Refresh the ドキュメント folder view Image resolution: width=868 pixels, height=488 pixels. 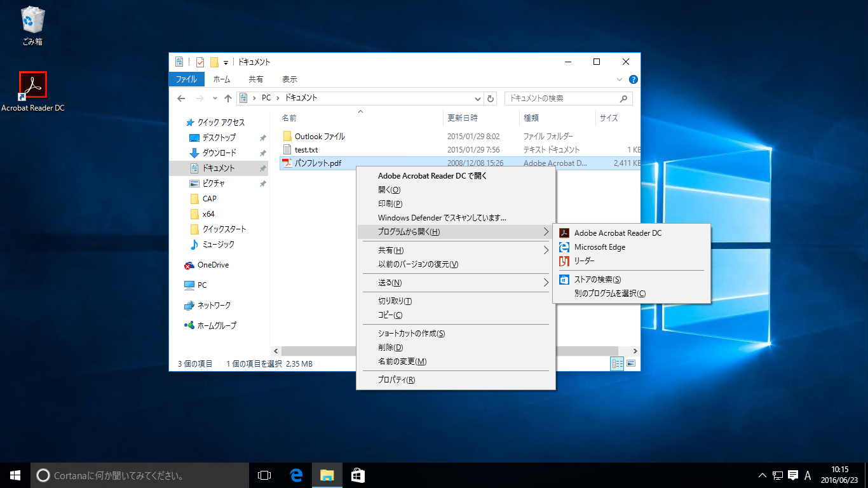(490, 98)
